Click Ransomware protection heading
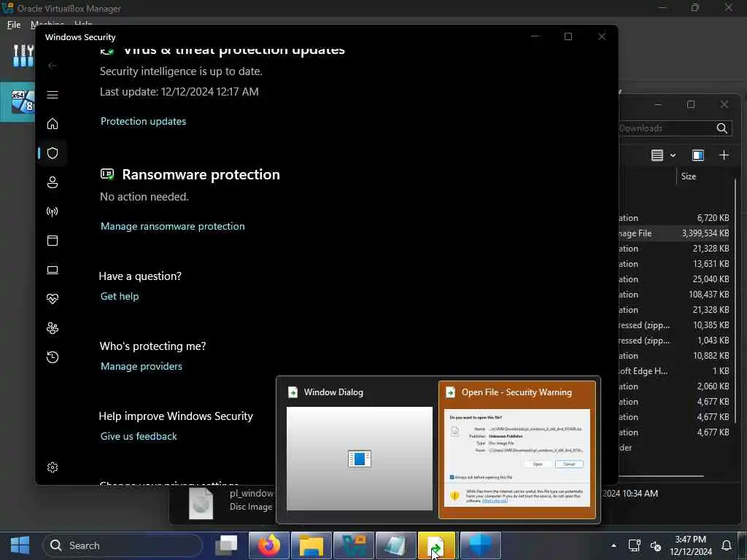This screenshot has width=747, height=560. (201, 174)
